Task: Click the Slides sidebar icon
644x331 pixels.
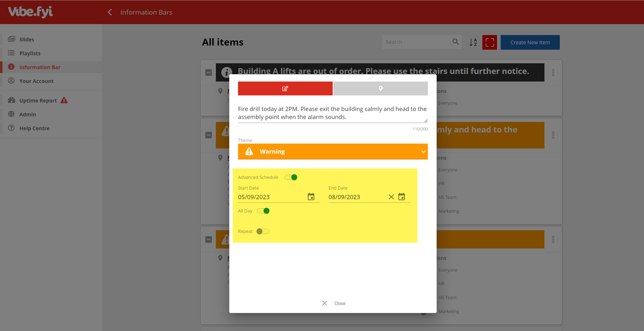Action: tap(11, 39)
